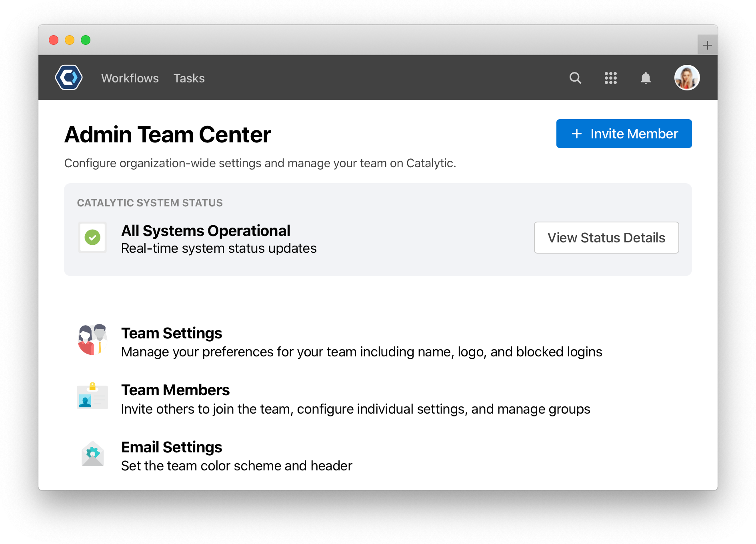Close the window with red button
Screen dimensions: 756x544
click(x=54, y=40)
